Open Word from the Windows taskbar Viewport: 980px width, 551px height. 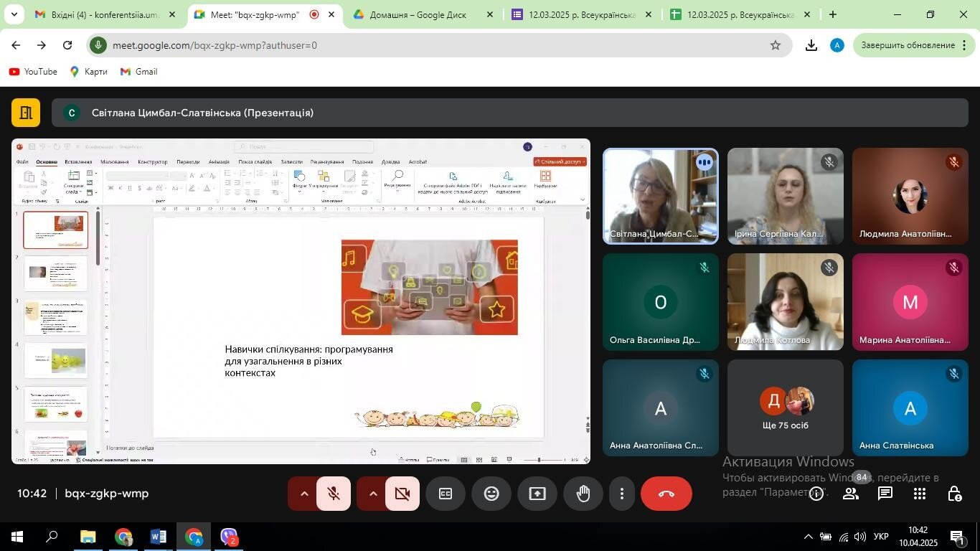click(x=159, y=537)
